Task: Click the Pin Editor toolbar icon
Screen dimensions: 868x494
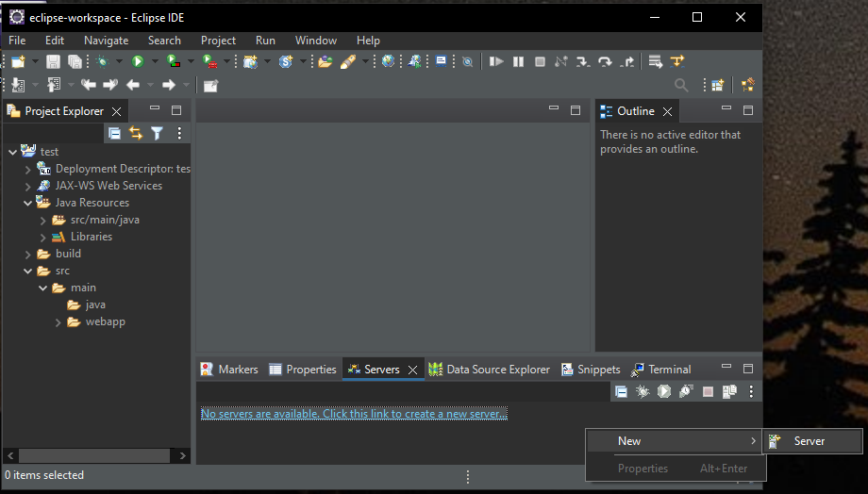Action: [x=211, y=85]
